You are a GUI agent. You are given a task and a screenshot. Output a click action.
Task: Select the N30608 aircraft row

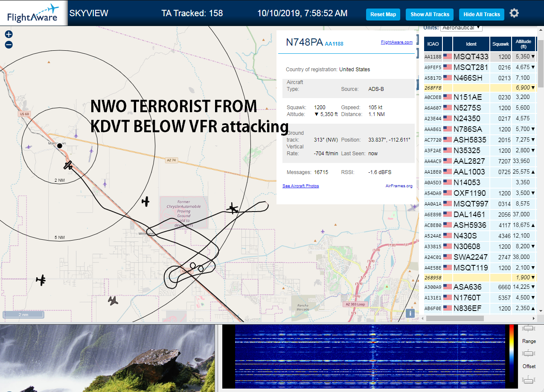480,247
